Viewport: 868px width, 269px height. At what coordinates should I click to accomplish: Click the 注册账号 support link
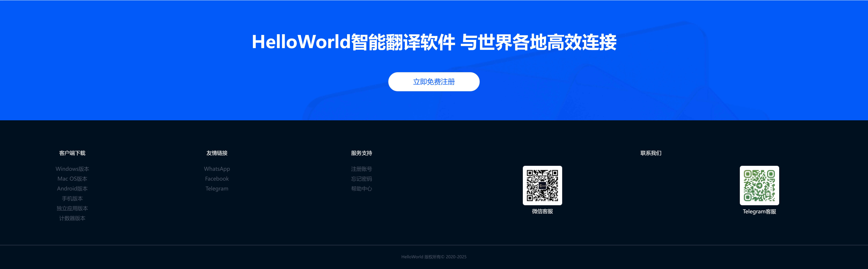coord(361,169)
